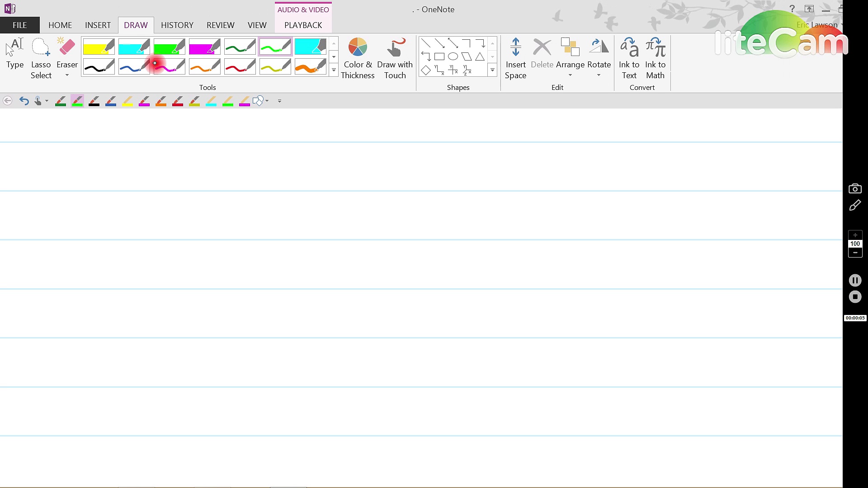Click Ink to Text converter
868x488 pixels.
[629, 59]
